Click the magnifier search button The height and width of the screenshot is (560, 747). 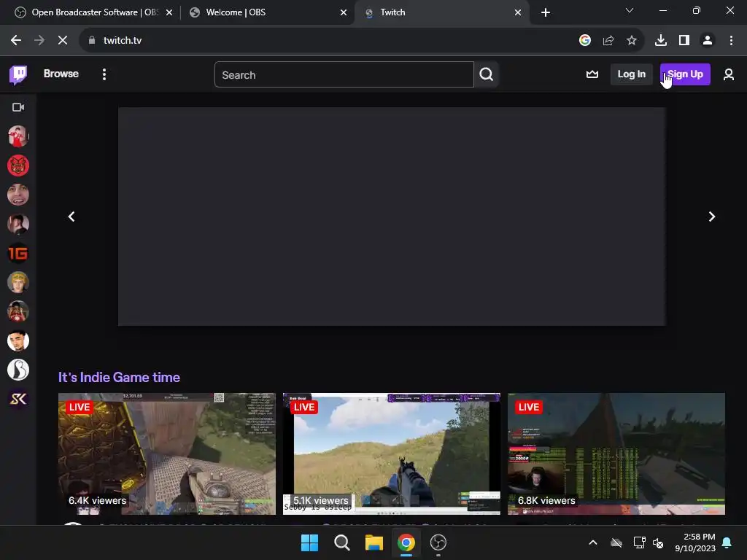point(486,74)
